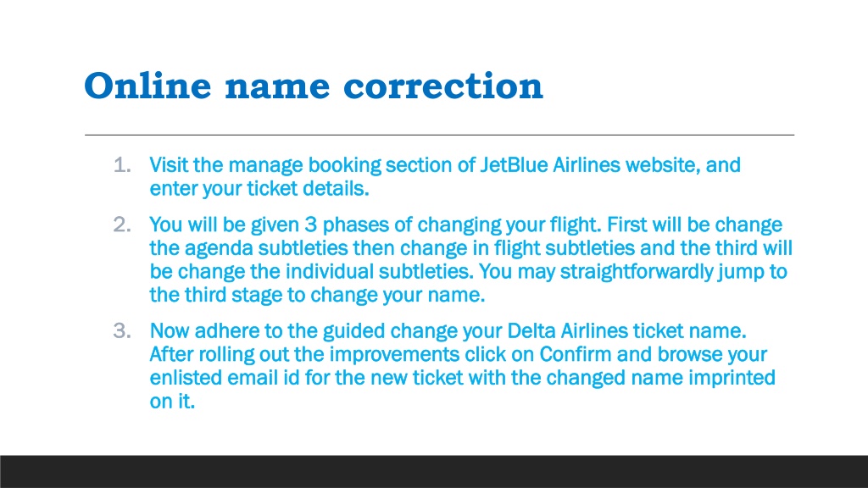Click the line "the third stage to change your name."
This screenshot has height=488, width=868.
coord(317,295)
